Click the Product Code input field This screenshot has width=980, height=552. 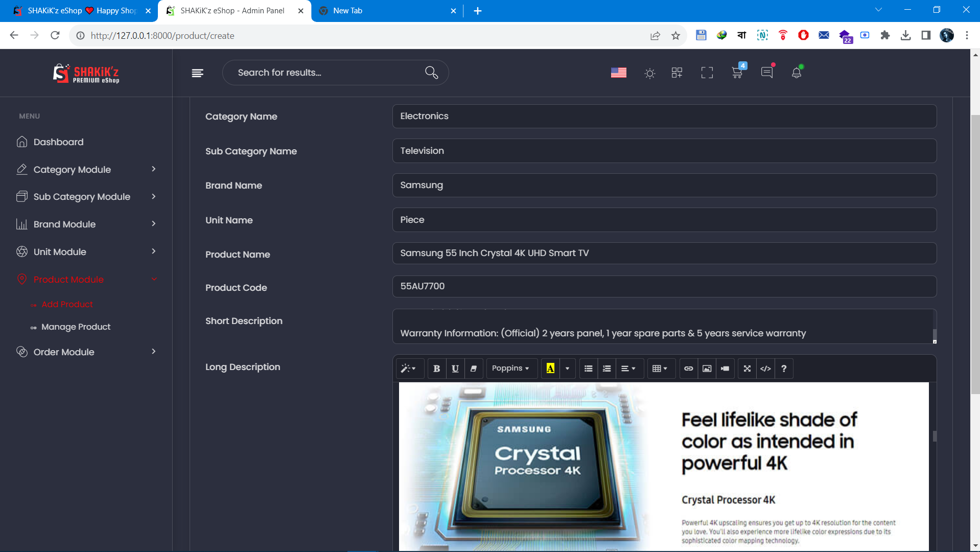tap(664, 286)
